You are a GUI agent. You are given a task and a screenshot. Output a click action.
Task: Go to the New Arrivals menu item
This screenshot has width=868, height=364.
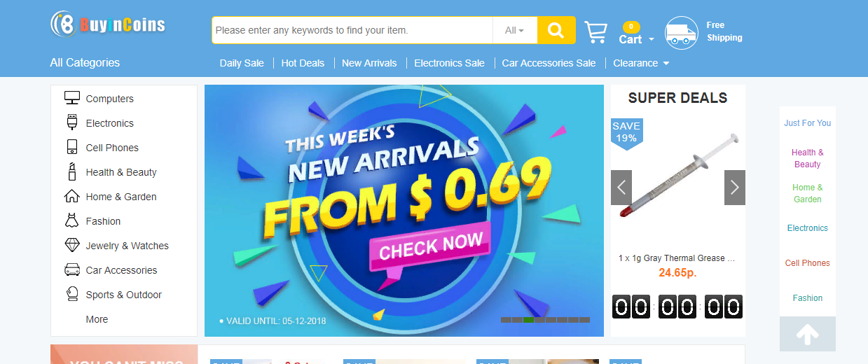click(369, 63)
